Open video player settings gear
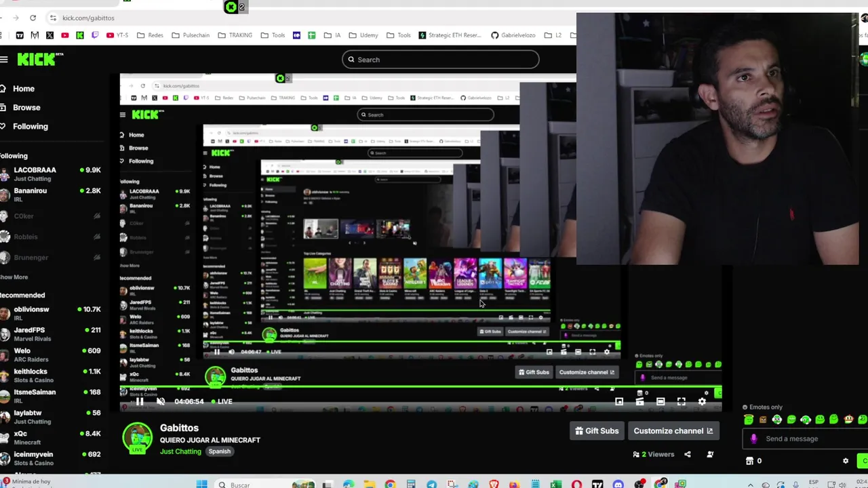 pyautogui.click(x=702, y=401)
